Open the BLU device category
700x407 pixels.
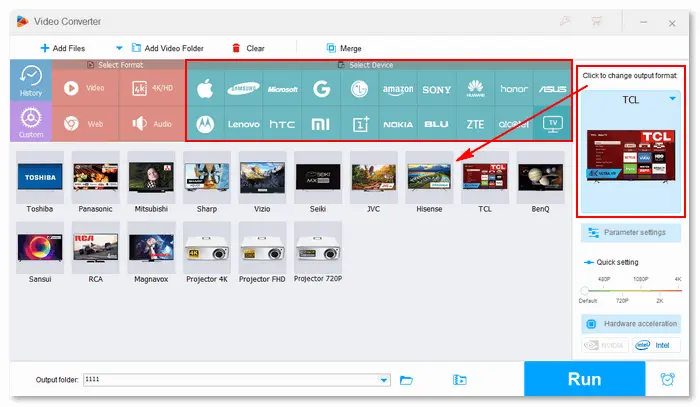[x=436, y=125]
